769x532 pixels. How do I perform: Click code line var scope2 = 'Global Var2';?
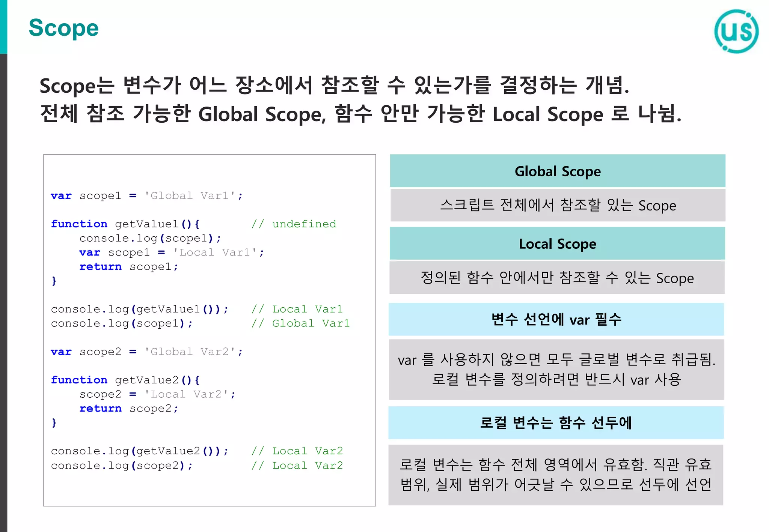pyautogui.click(x=147, y=352)
